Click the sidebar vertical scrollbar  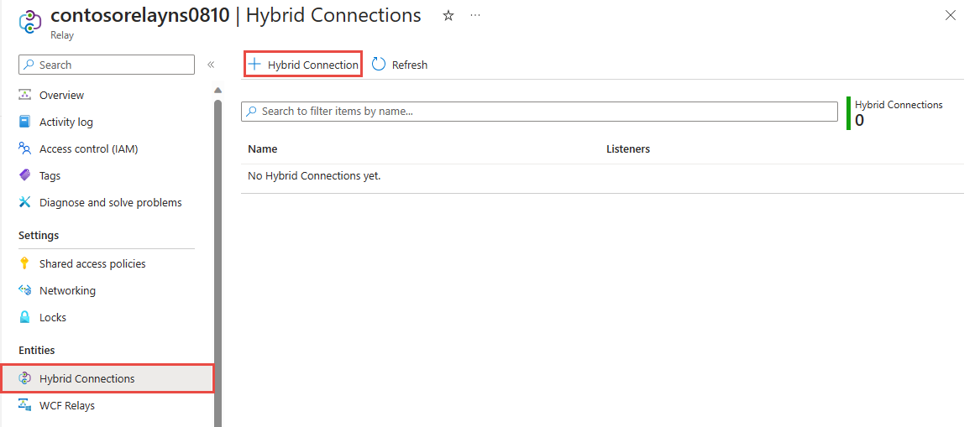pos(217,263)
